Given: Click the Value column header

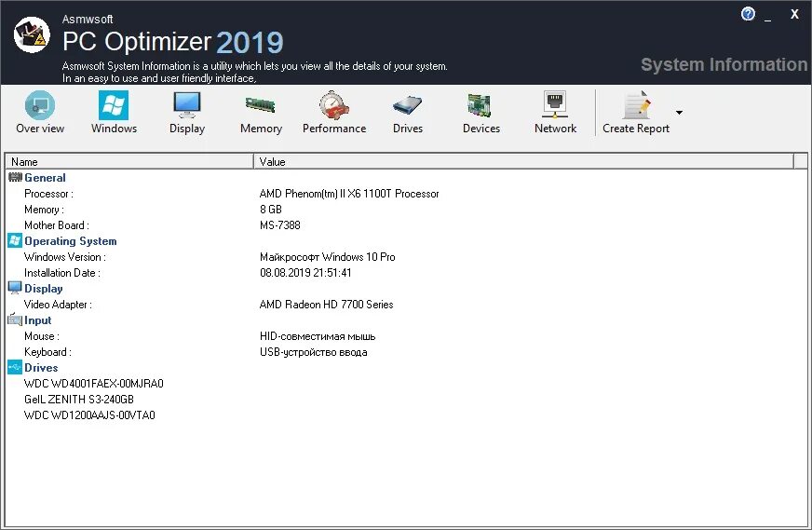Looking at the screenshot, I should [523, 162].
